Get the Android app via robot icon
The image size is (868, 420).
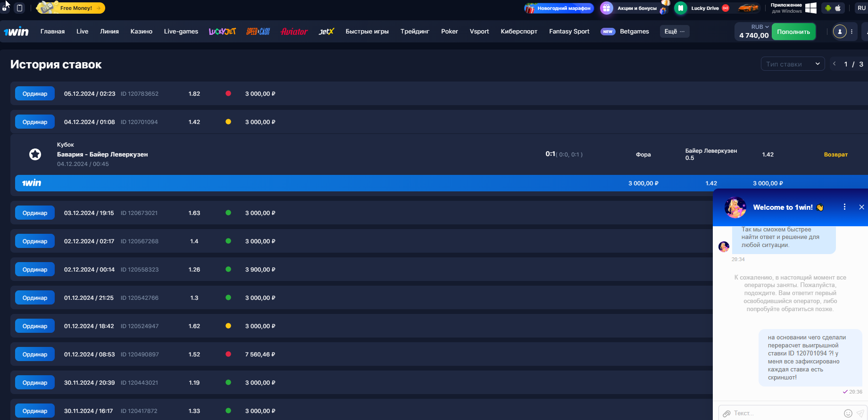(828, 8)
